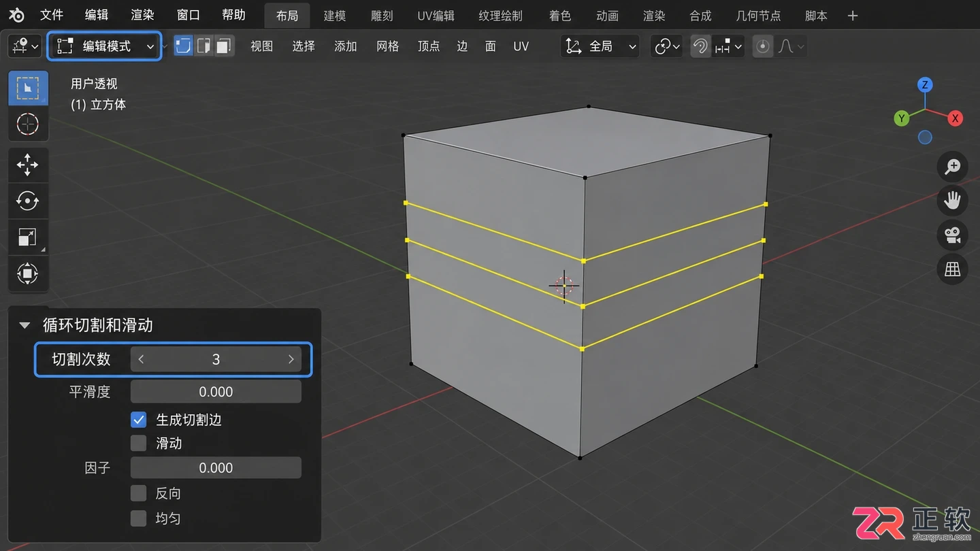Click the blue Z axis gizmo

(924, 85)
